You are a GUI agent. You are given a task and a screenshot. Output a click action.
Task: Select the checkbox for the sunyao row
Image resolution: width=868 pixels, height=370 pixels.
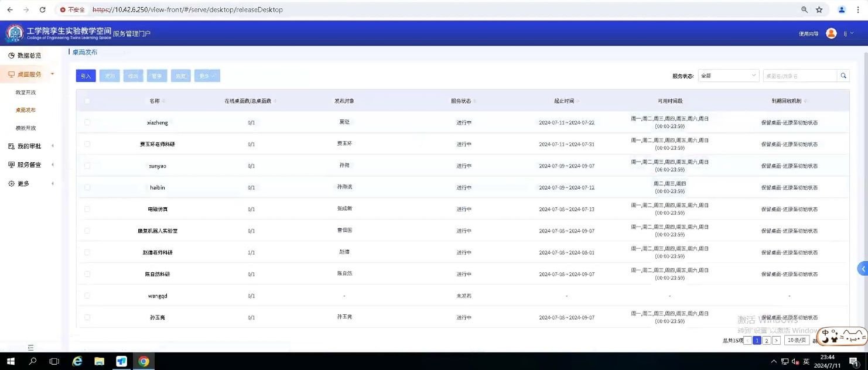click(87, 166)
